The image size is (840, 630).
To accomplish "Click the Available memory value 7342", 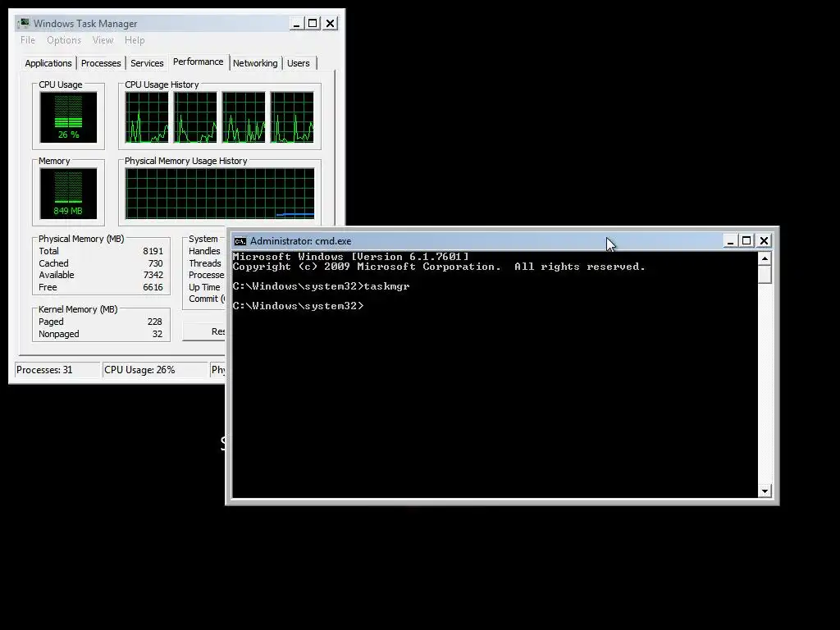I will [153, 275].
